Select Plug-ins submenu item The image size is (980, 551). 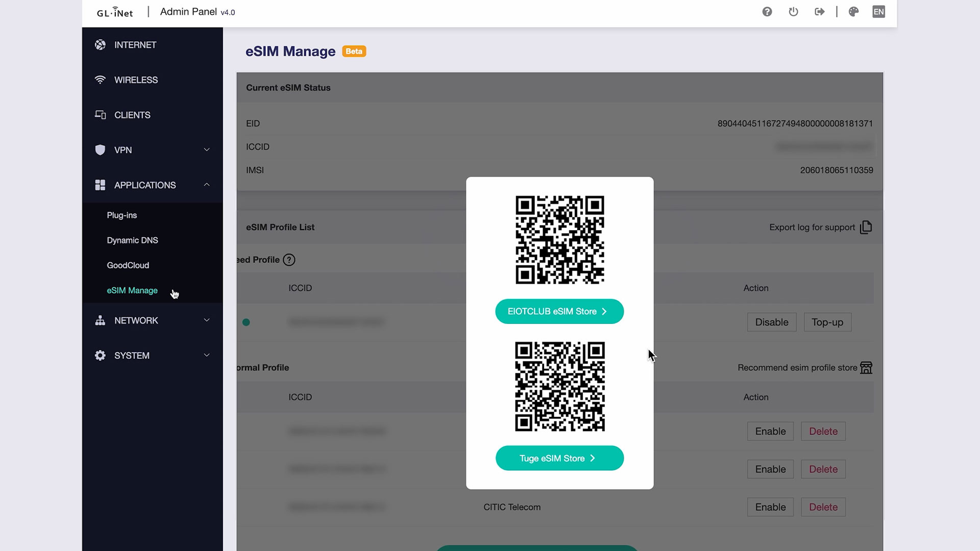point(122,215)
